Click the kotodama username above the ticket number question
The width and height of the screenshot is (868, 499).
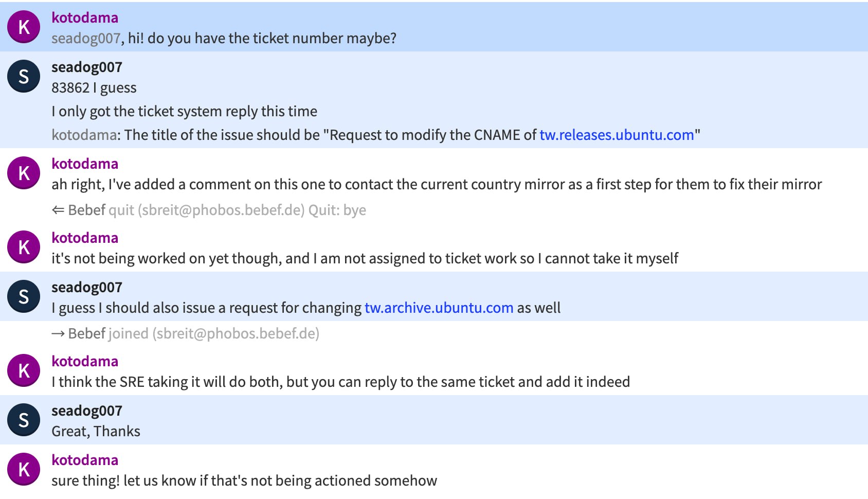click(85, 17)
